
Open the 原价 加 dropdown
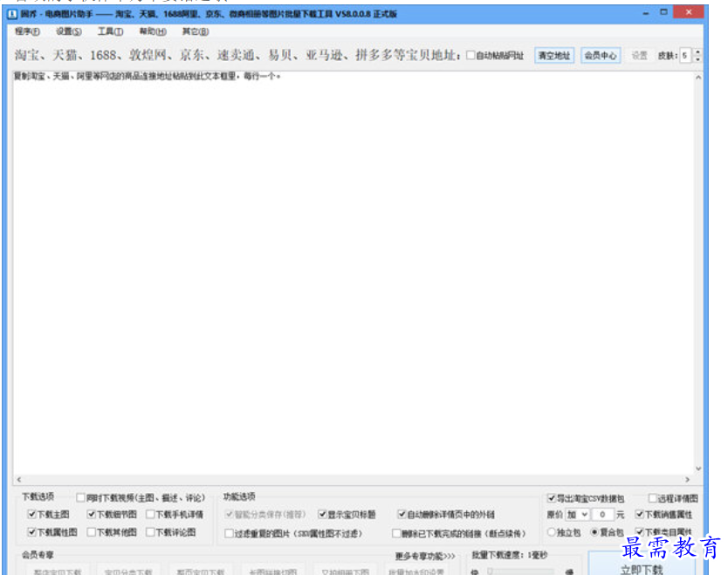[577, 515]
